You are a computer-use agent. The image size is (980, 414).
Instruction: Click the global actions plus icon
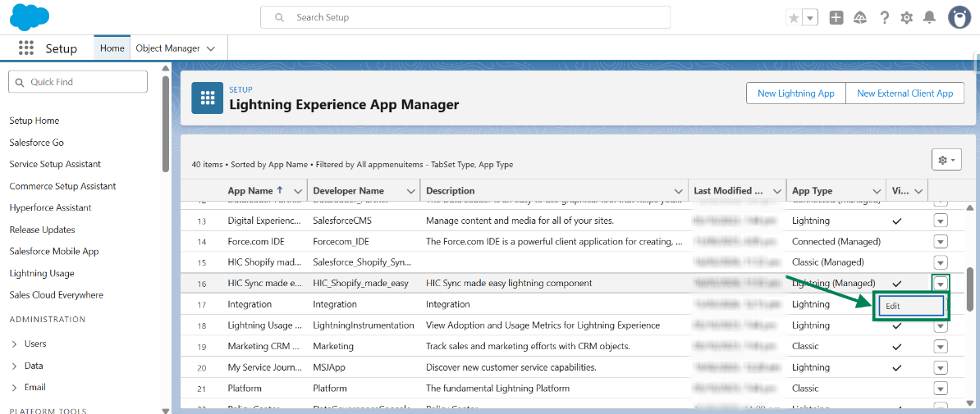836,18
